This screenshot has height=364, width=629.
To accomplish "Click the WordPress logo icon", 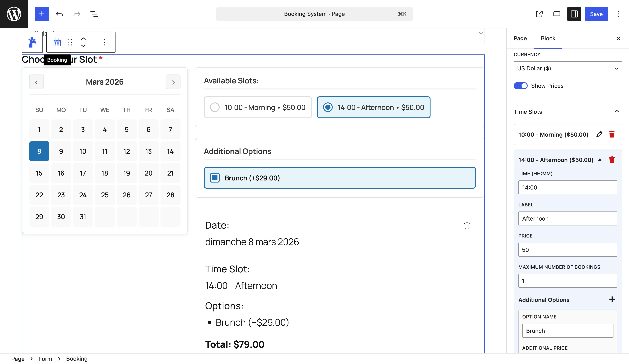I will 14,14.
